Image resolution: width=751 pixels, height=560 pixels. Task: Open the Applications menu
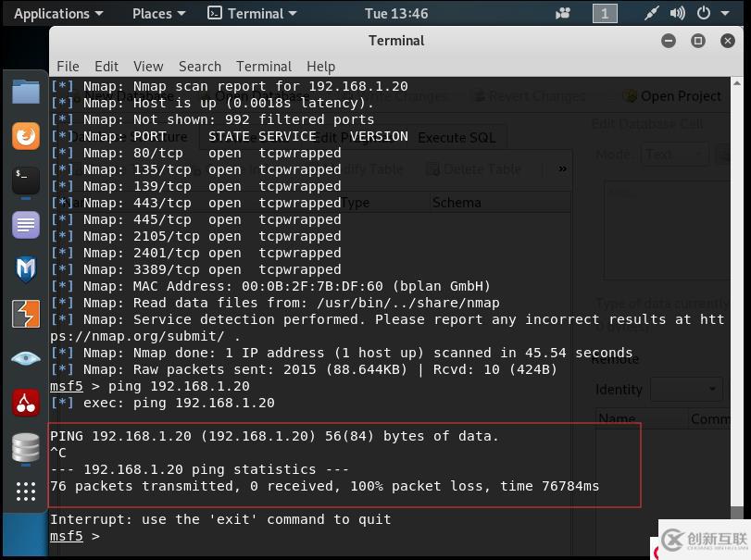point(58,14)
